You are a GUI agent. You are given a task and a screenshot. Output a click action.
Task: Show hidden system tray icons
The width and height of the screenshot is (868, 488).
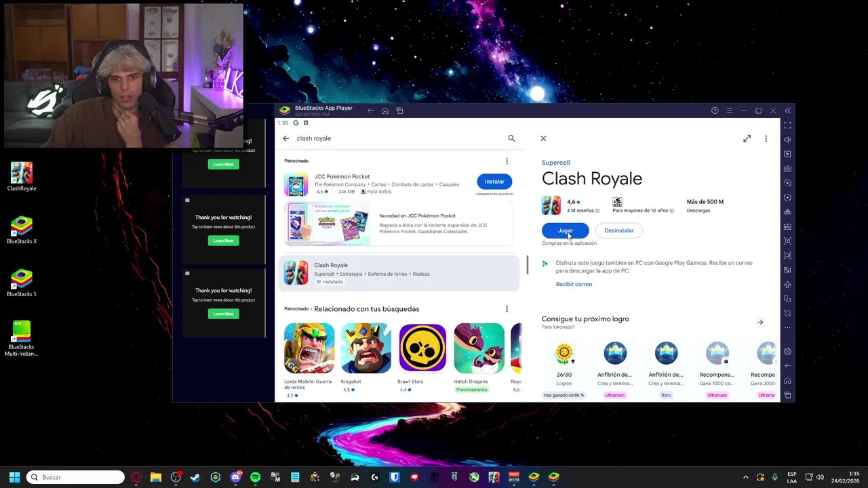click(746, 477)
